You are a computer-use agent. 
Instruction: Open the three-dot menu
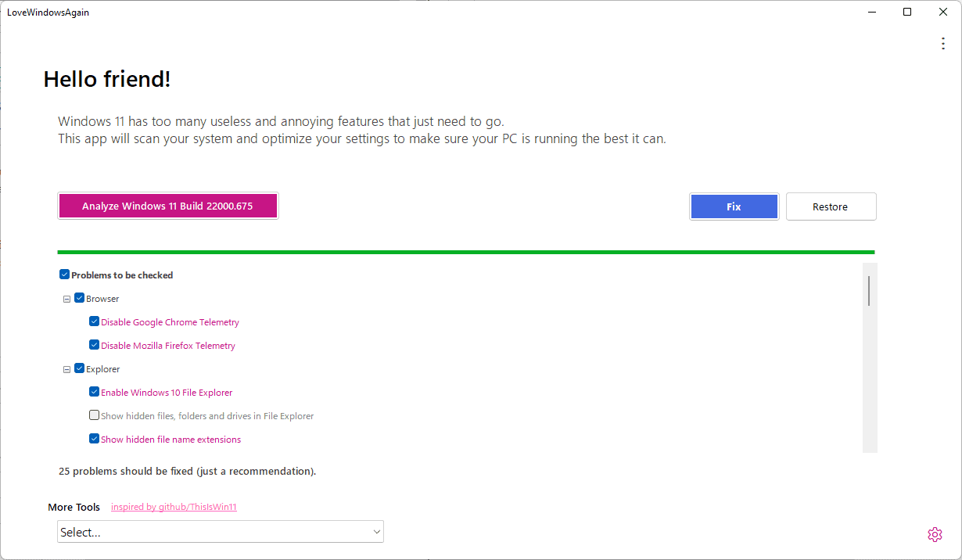943,43
